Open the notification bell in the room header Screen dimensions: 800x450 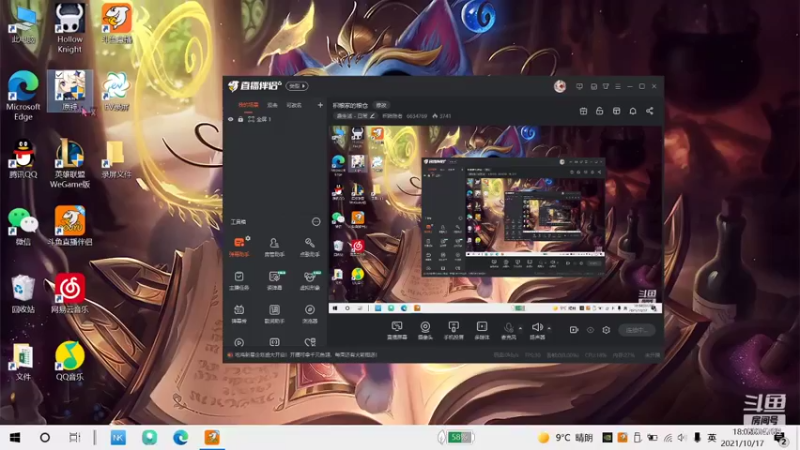[633, 111]
